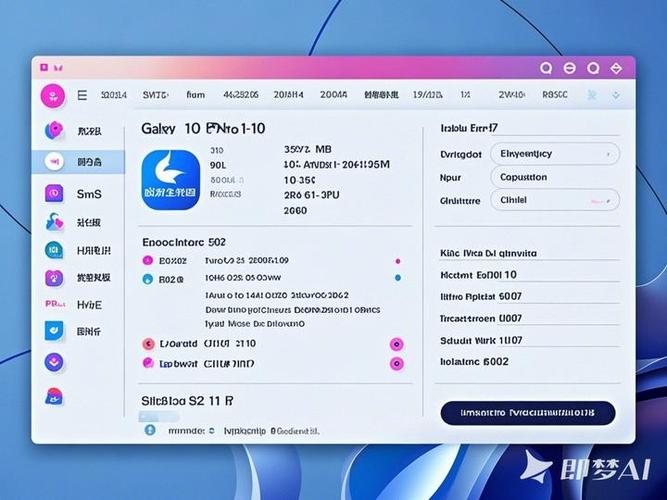Image resolution: width=667 pixels, height=500 pixels.
Task: Click the purple round chevron sidebar icon
Action: click(54, 363)
